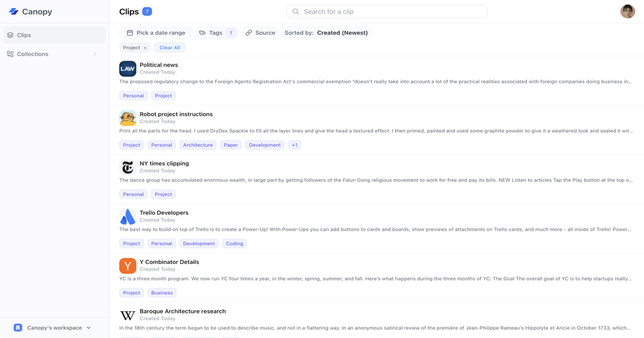Click the Search for a clip field
Image resolution: width=644 pixels, height=338 pixels.
386,11
